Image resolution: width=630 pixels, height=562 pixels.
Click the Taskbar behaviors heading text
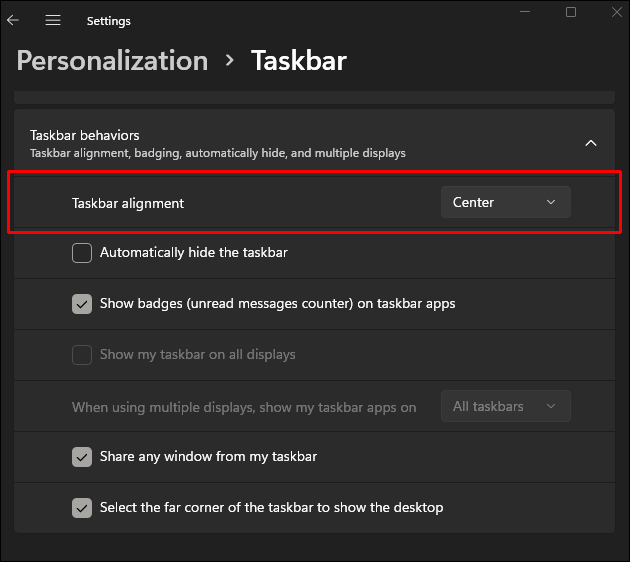pyautogui.click(x=85, y=135)
